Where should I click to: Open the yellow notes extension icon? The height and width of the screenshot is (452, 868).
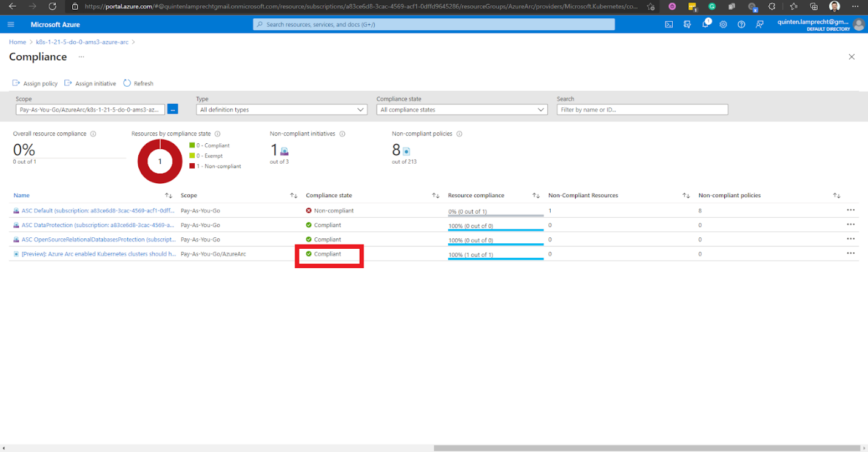692,6
